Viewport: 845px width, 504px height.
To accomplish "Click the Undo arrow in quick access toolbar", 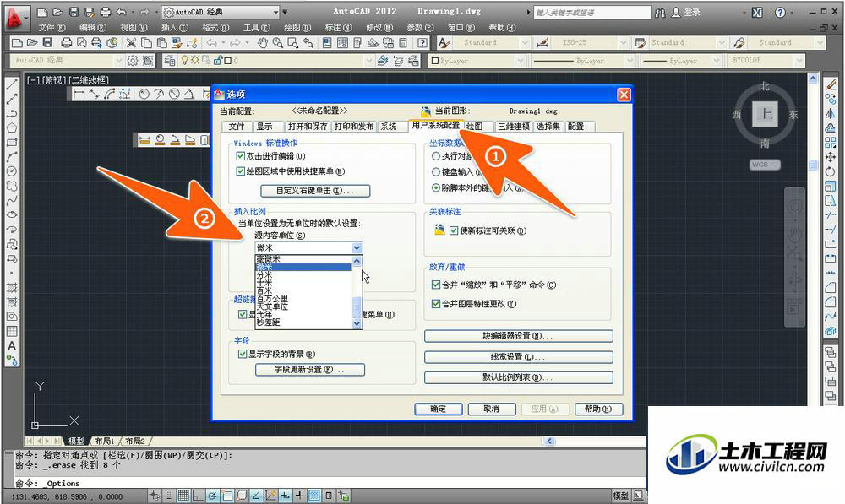I will (122, 12).
